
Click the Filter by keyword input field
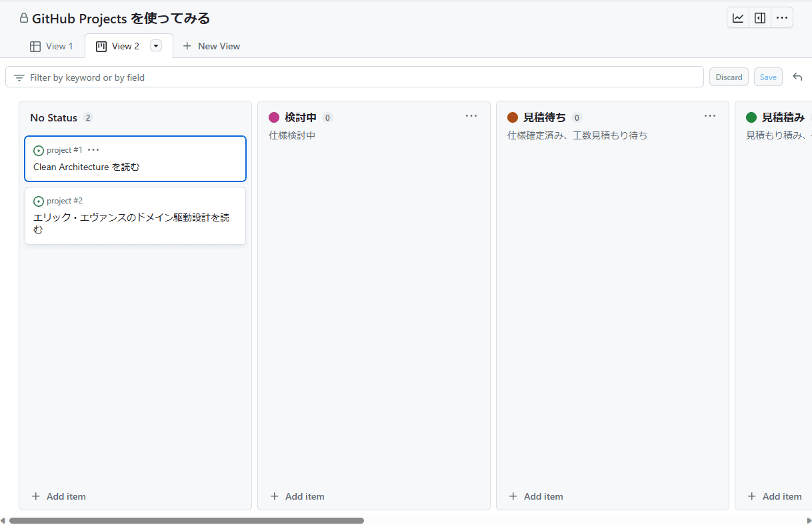point(360,77)
